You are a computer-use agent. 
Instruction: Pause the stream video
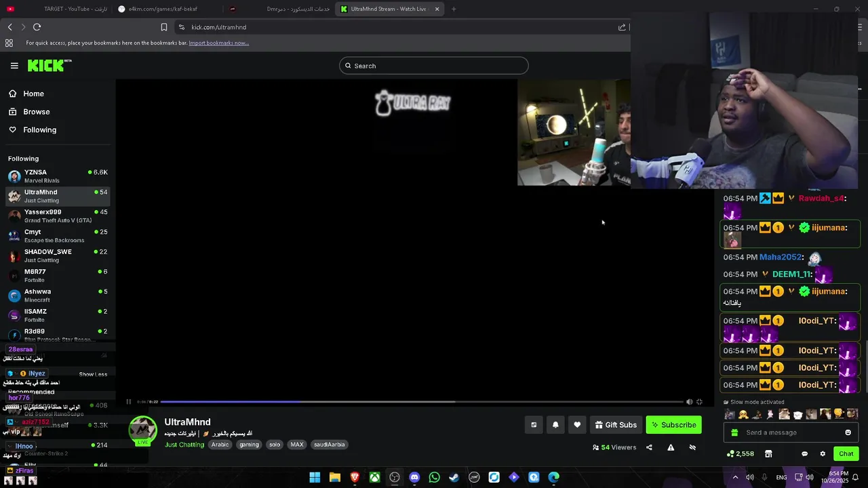click(128, 402)
